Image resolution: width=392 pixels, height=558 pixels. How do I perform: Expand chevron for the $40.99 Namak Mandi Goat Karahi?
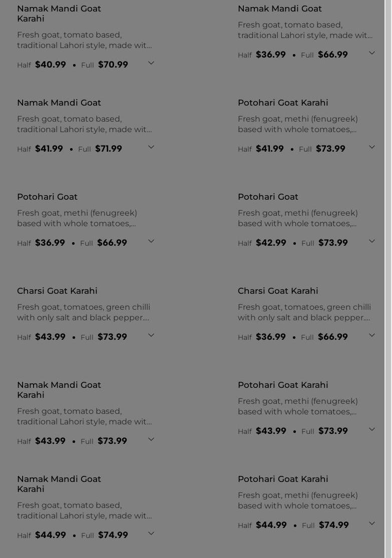(151, 63)
